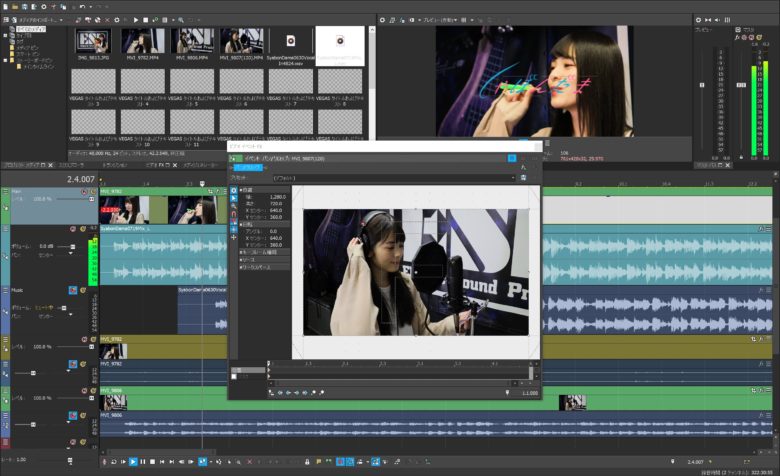Click the Dim output speaker icon in mixer

(717, 20)
